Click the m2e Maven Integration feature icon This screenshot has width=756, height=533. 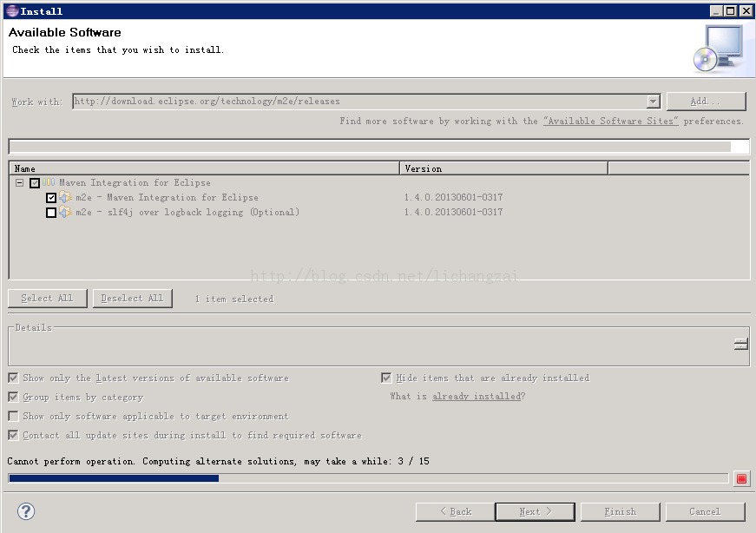pos(66,198)
